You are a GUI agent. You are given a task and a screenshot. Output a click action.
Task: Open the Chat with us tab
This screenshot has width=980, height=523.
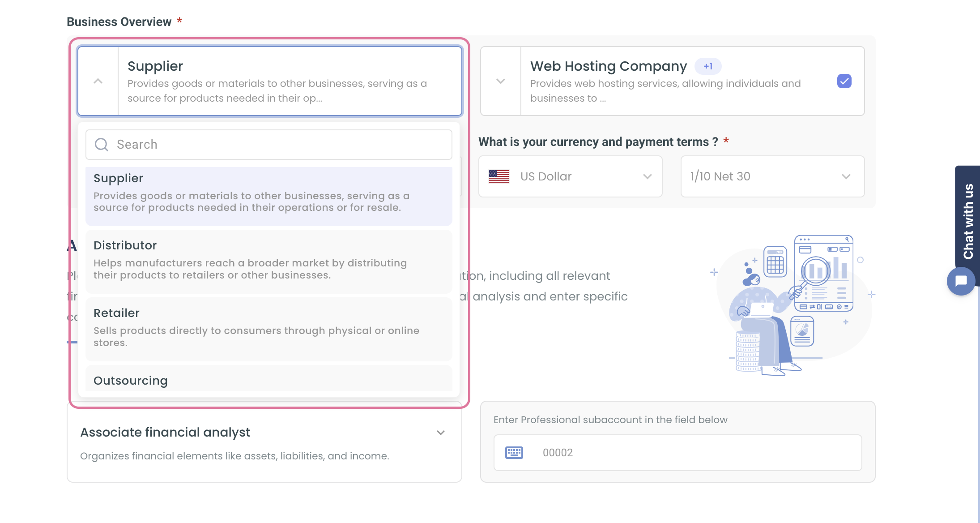click(x=968, y=221)
